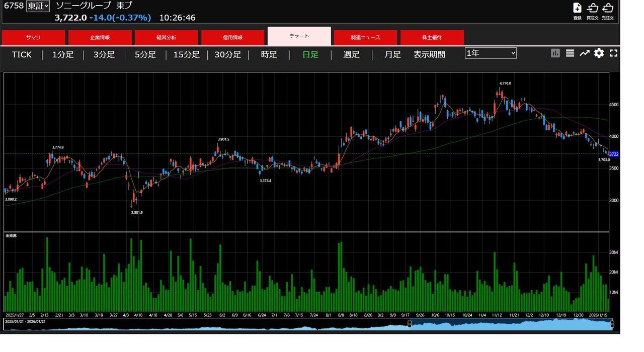Viewport: 644px width, 352px height.
Task: Select the 週足 weekly interval
Action: (x=351, y=54)
